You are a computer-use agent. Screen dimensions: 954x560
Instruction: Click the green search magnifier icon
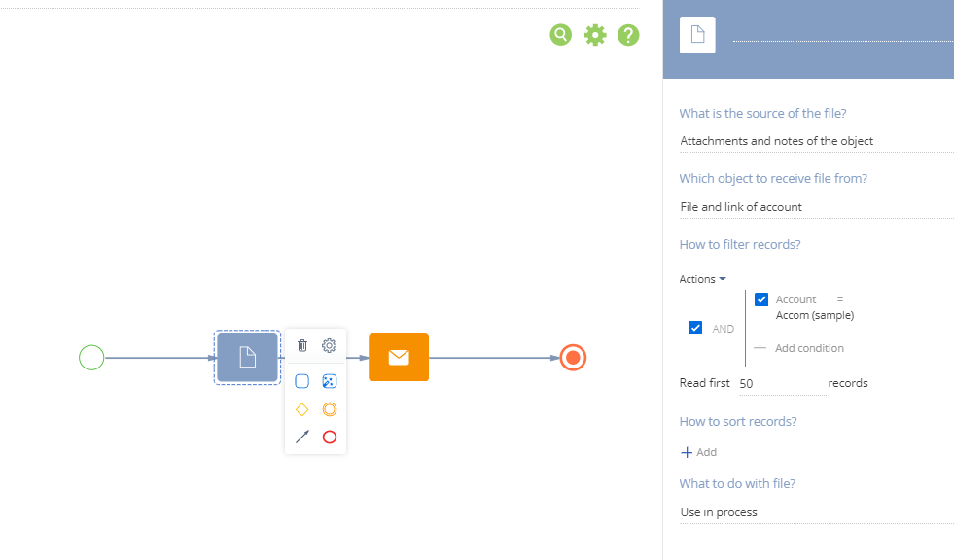(560, 35)
